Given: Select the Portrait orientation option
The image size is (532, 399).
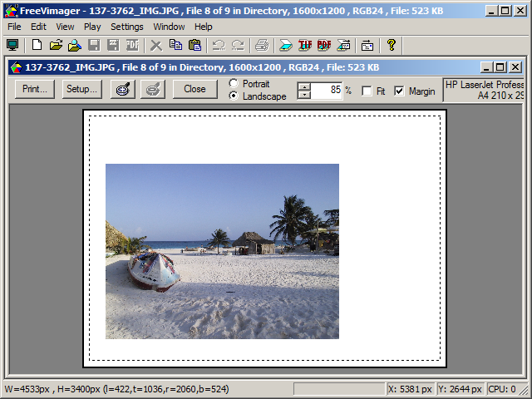Looking at the screenshot, I should (x=234, y=84).
